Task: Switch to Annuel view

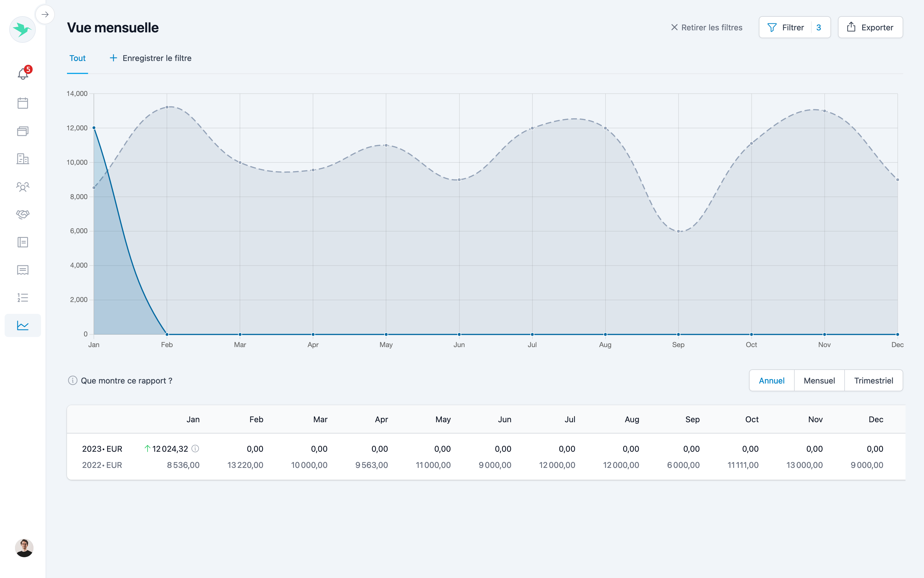Action: [772, 380]
